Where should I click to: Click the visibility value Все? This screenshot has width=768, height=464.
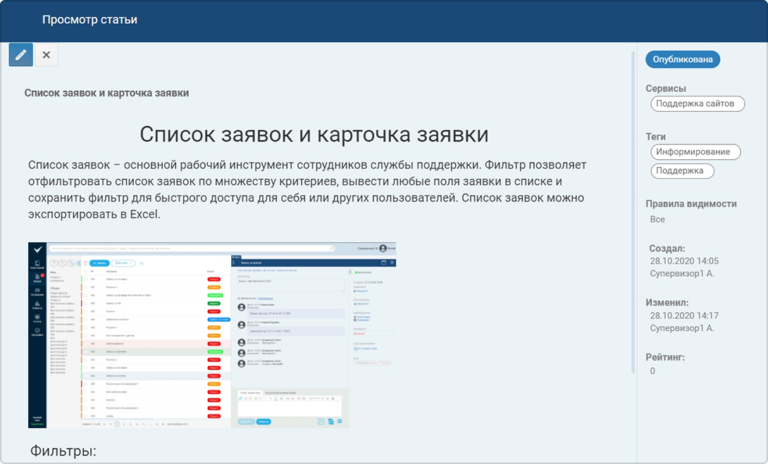pos(657,219)
